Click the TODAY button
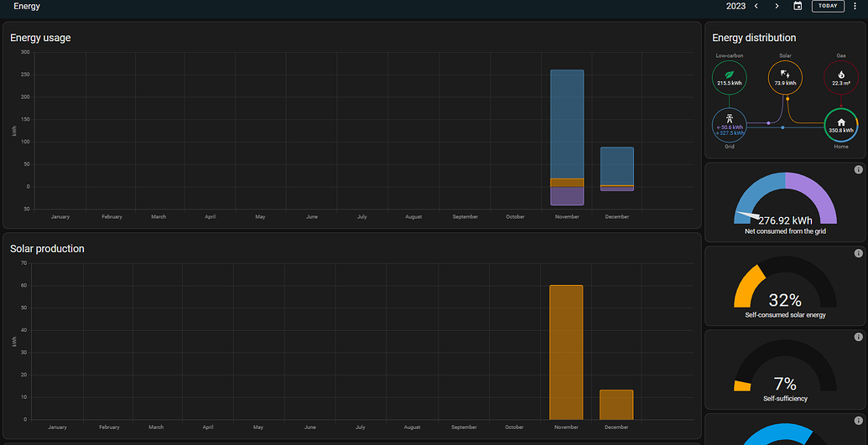The width and height of the screenshot is (868, 445). click(828, 6)
